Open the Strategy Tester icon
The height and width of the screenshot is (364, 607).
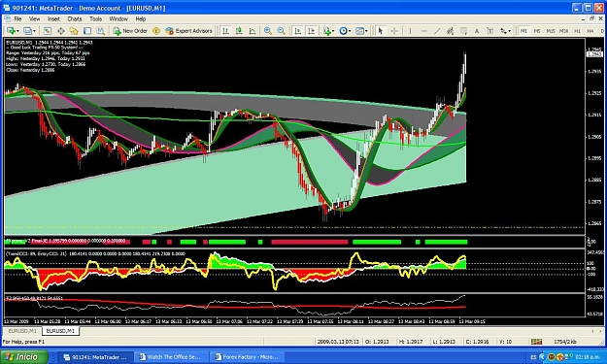[101, 31]
